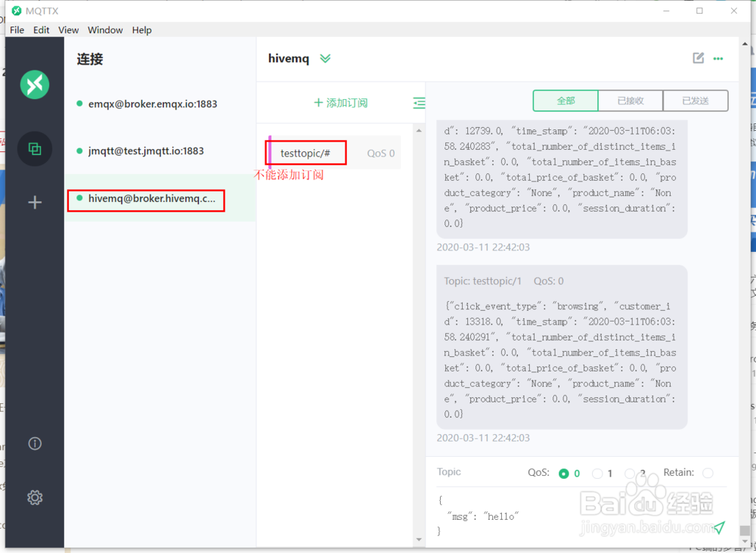Click the outer window scrollbar up arrow
The width and height of the screenshot is (756, 553).
[x=745, y=44]
